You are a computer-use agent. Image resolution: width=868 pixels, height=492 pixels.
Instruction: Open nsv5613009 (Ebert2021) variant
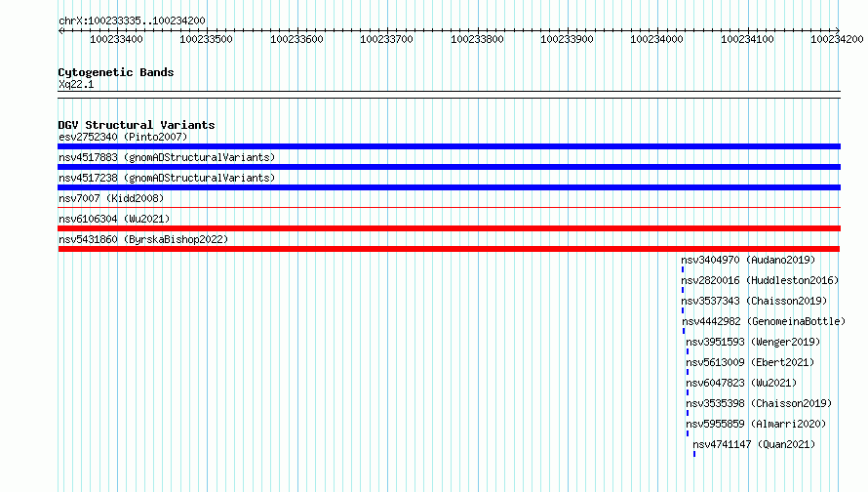tap(750, 362)
